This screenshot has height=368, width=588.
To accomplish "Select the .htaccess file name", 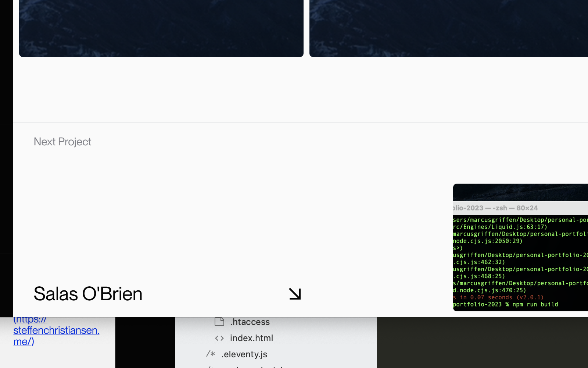I will (x=250, y=322).
